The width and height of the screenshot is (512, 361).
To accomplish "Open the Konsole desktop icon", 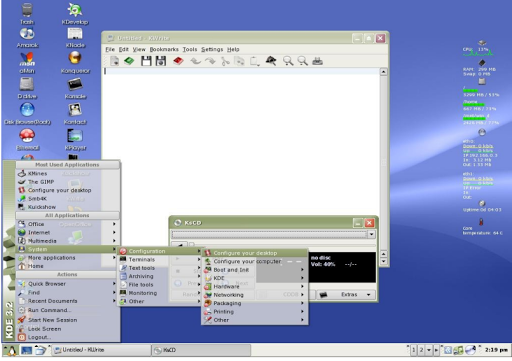I will click(75, 88).
